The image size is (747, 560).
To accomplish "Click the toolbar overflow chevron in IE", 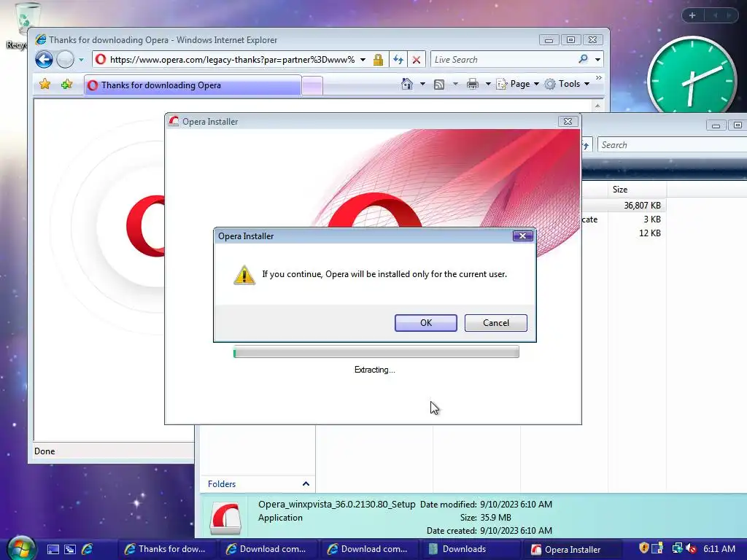I will click(599, 77).
